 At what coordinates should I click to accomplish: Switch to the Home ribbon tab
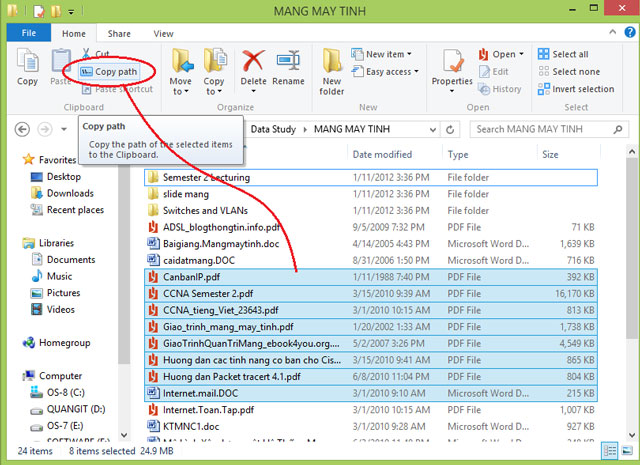[73, 33]
